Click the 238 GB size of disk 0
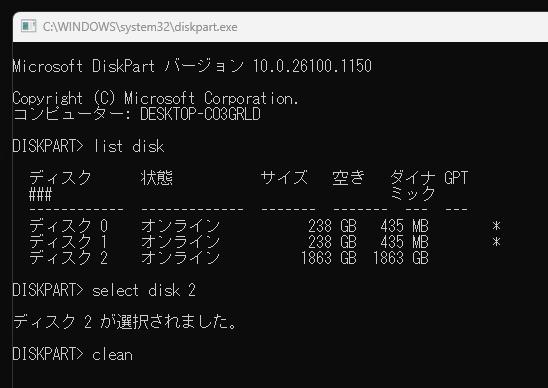Image resolution: width=548 pixels, height=388 pixels. pyautogui.click(x=332, y=225)
